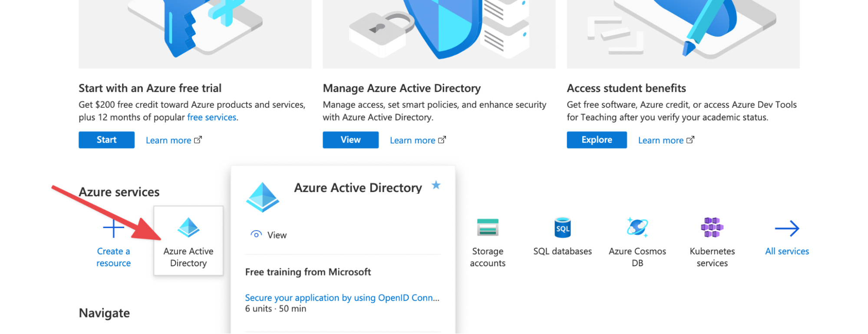This screenshot has width=868, height=334.
Task: Click the Free training from Microsoft heading
Action: [x=308, y=272]
